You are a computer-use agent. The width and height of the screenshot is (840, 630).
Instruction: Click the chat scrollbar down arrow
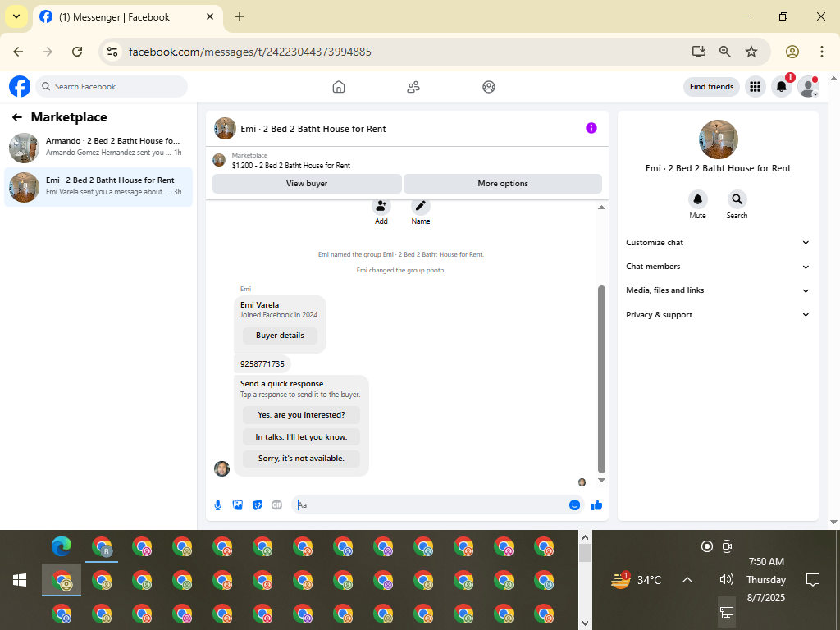point(601,480)
